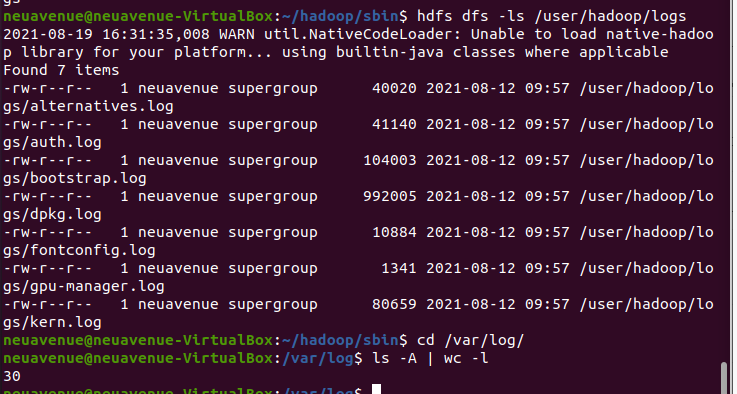Click the filename 'gs/kern.log'

point(52,323)
